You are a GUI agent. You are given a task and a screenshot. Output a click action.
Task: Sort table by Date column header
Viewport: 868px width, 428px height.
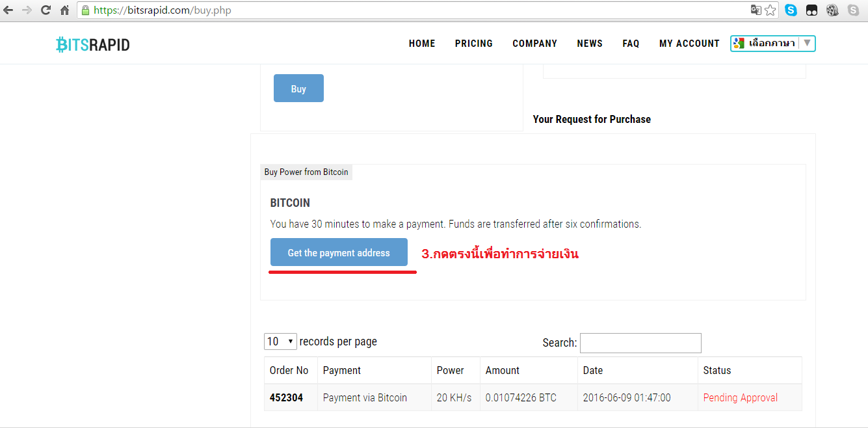(x=637, y=370)
